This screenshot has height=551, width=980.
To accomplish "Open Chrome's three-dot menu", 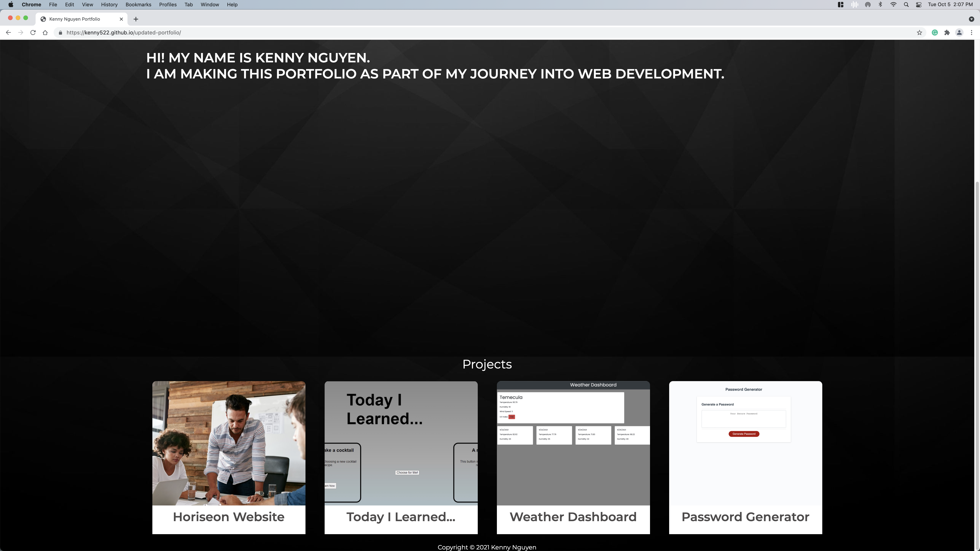I will point(971,33).
